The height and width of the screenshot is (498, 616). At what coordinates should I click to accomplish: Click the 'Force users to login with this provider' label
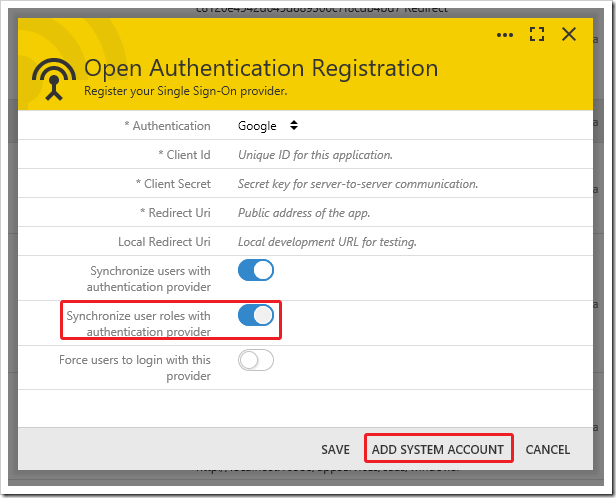tap(135, 368)
